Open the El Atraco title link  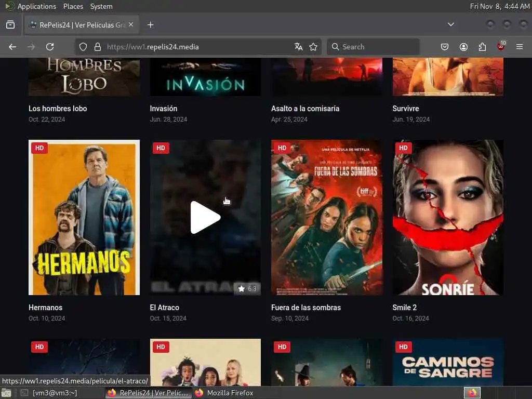[165, 308]
